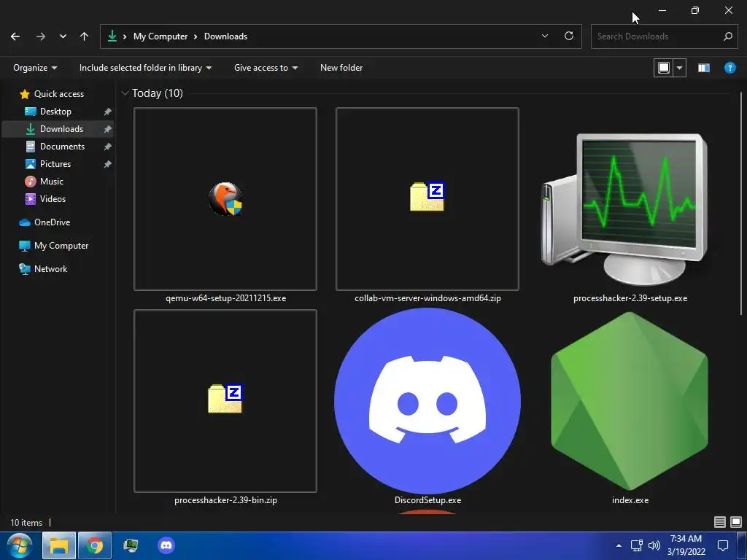Switch to large icons view in status bar
Viewport: 747px width, 560px height.
click(x=736, y=522)
